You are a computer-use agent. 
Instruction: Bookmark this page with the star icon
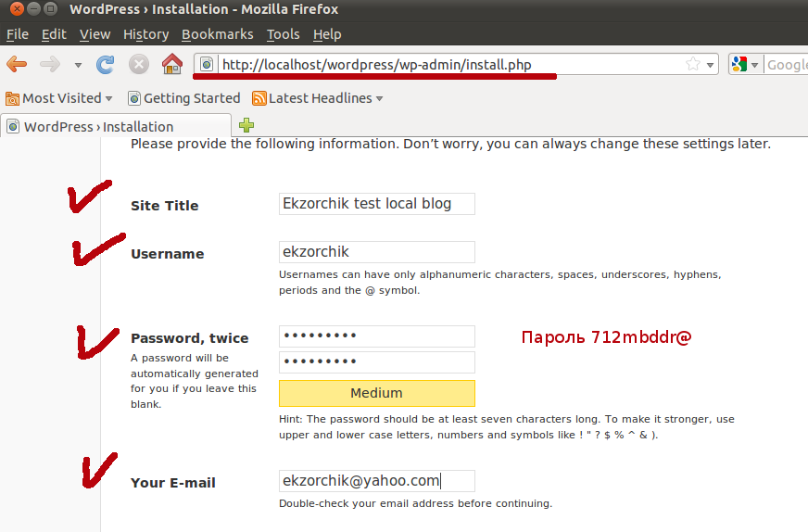click(693, 64)
